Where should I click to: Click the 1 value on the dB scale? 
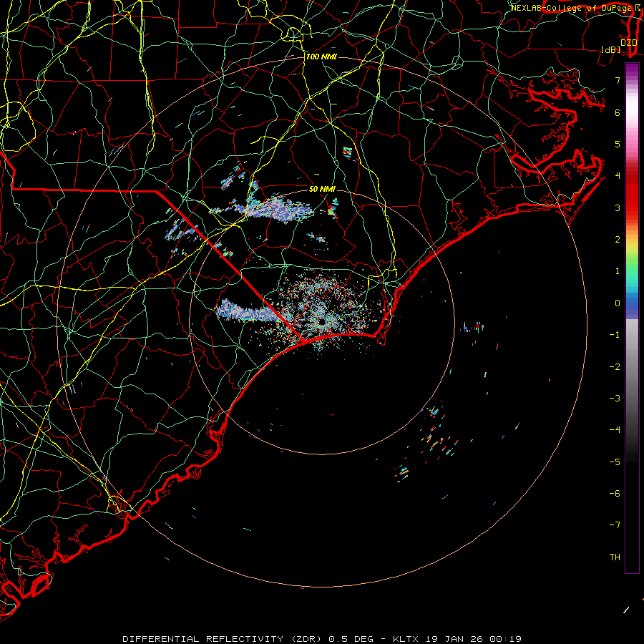point(618,271)
